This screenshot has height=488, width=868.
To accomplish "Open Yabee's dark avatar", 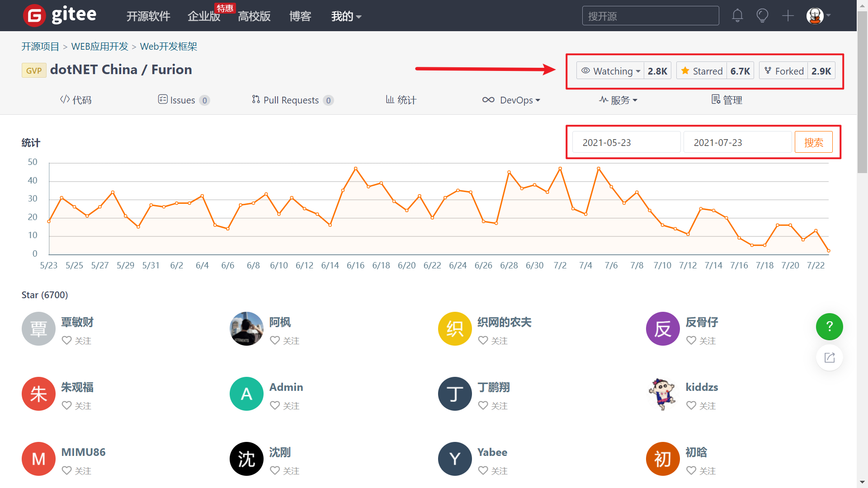I will (x=455, y=459).
